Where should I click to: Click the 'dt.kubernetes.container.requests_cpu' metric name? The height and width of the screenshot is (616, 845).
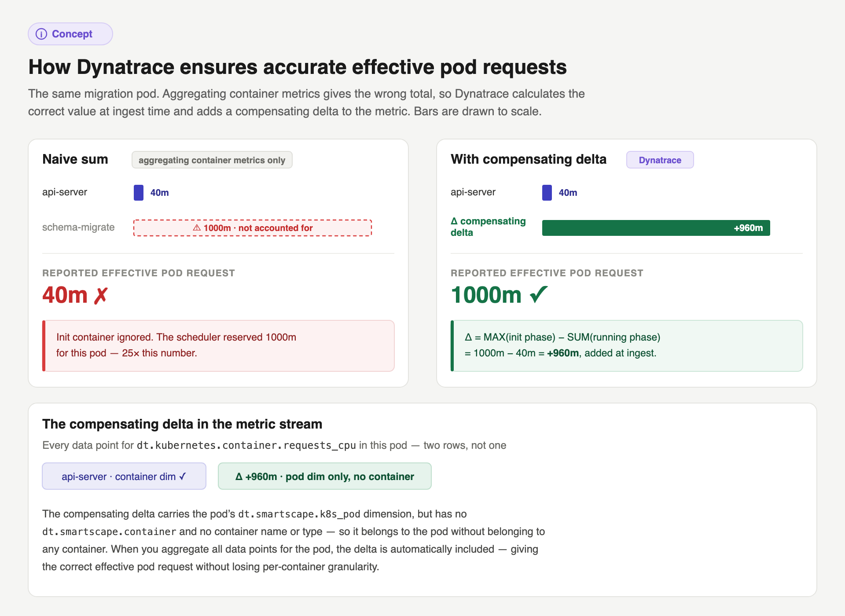click(246, 445)
